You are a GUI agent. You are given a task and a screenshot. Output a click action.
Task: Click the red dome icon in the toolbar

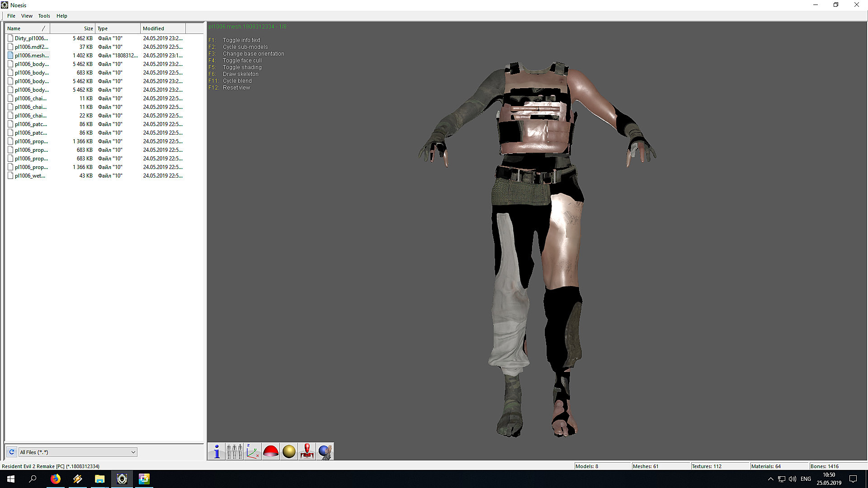click(x=271, y=451)
